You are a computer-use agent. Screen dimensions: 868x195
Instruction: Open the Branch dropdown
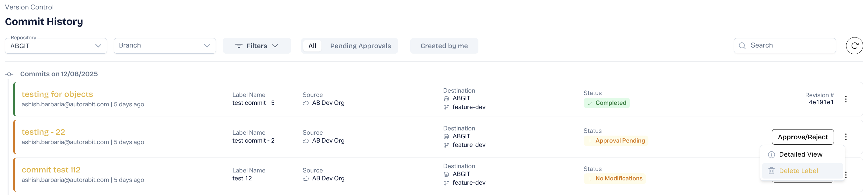coord(165,46)
